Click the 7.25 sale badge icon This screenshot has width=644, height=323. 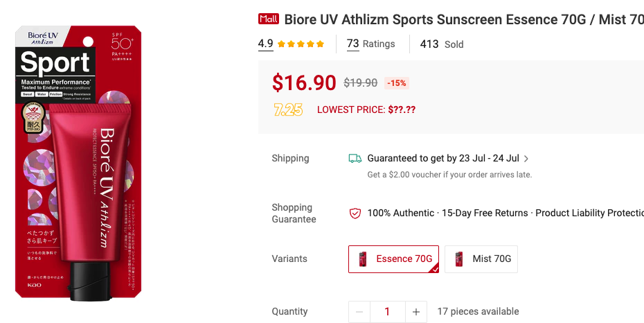coord(288,110)
